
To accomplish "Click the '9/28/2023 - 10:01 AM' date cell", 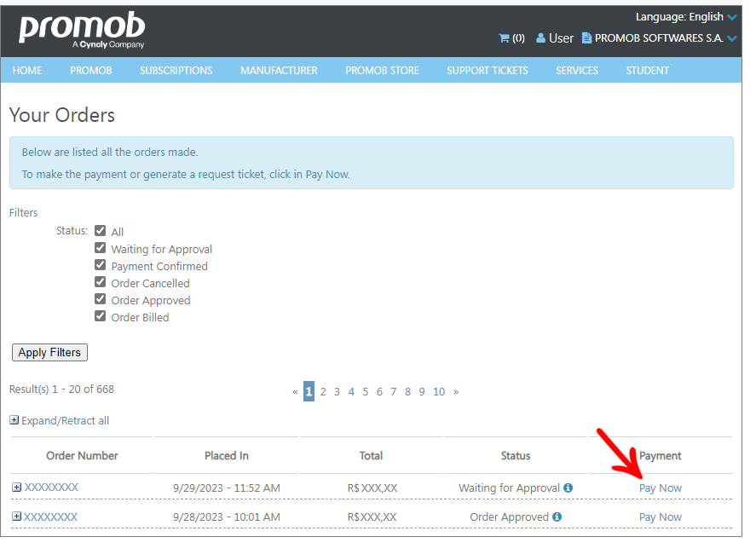I will [x=227, y=516].
